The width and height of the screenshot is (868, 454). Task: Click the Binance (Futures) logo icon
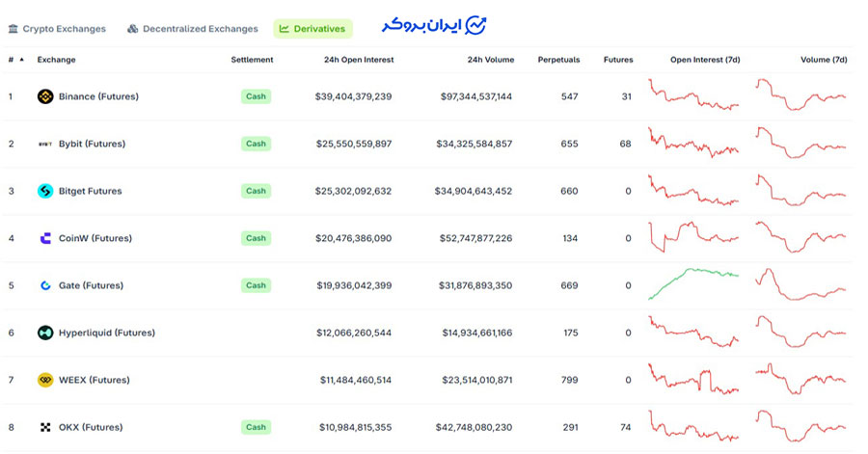point(45,96)
